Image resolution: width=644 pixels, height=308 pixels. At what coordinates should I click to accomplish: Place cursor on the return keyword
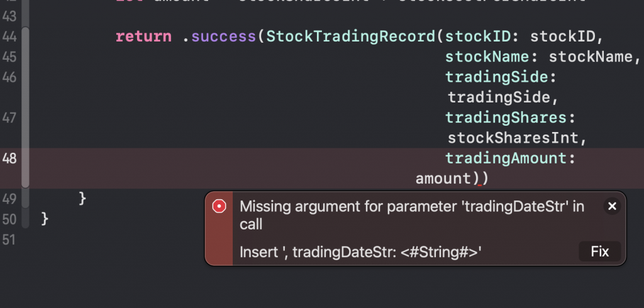pyautogui.click(x=143, y=36)
